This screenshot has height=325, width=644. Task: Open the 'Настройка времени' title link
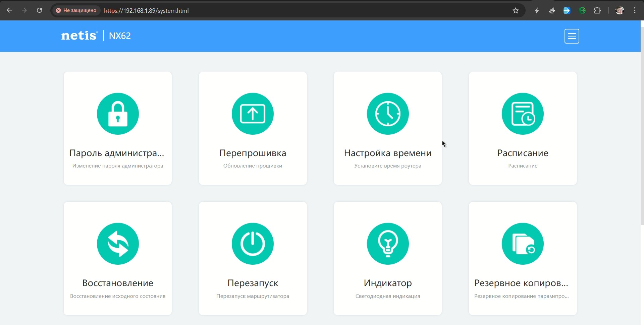388,153
